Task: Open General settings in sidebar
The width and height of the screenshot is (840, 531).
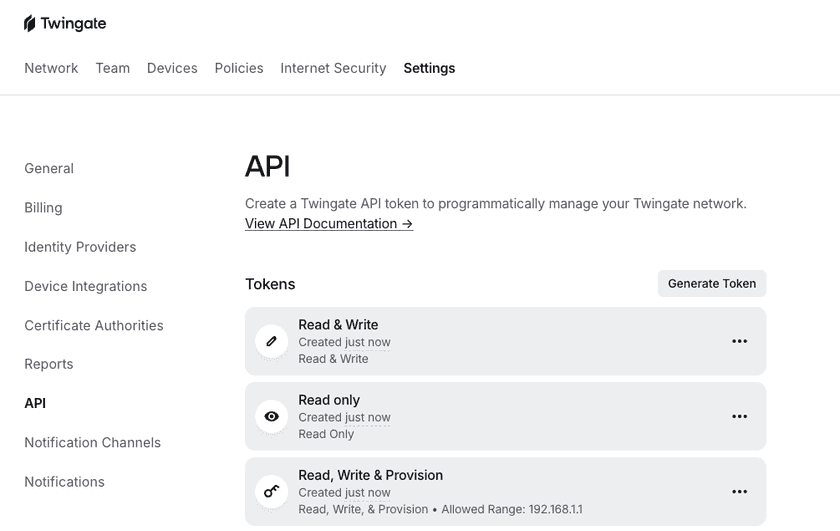Action: tap(49, 168)
